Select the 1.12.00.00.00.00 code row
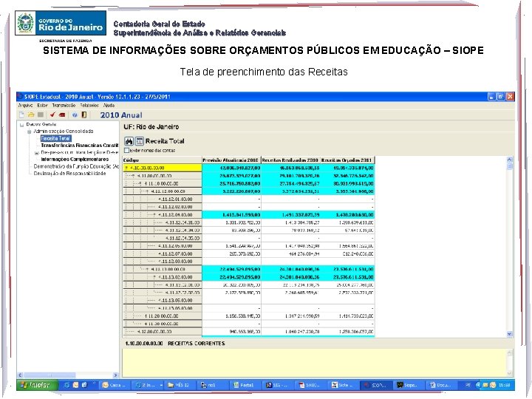The height and width of the screenshot is (399, 532). click(162, 332)
